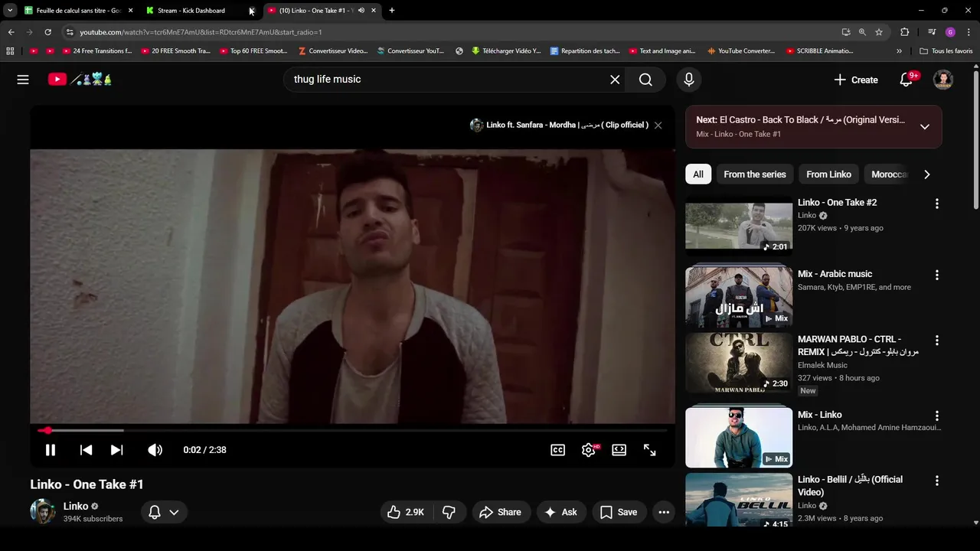Like the video with thumbs up
The image size is (980, 551).
[x=407, y=512]
